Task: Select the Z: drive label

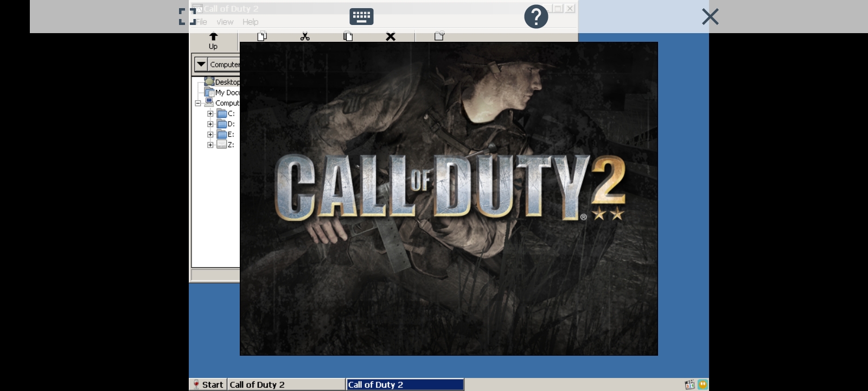Action: coord(231,144)
